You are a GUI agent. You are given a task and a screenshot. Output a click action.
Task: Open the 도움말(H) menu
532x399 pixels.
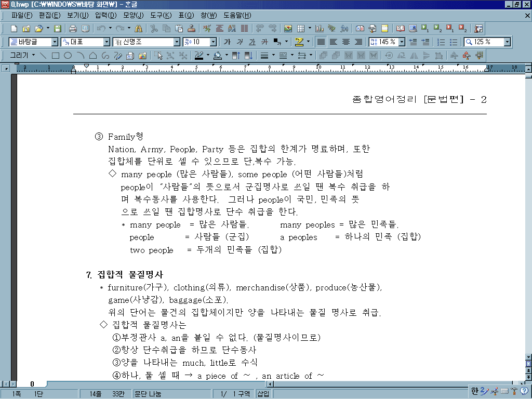click(237, 15)
